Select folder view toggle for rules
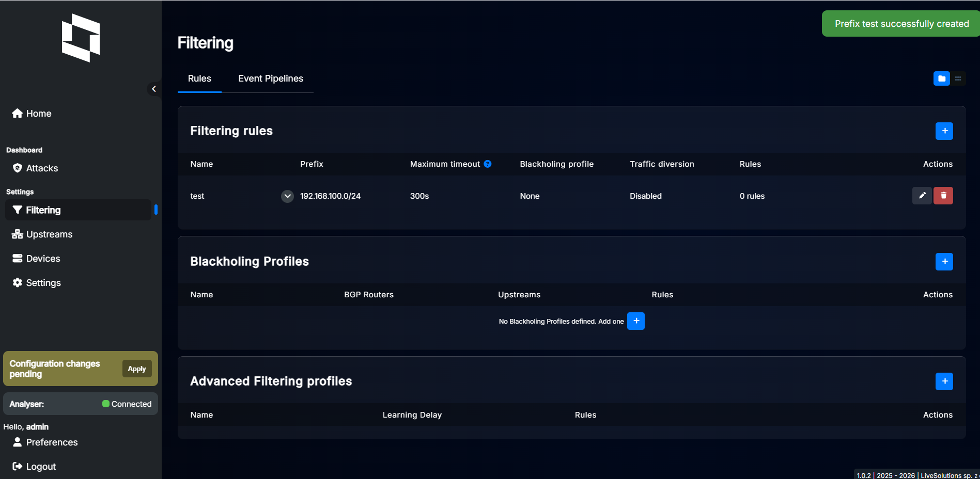The width and height of the screenshot is (980, 479). click(x=941, y=78)
